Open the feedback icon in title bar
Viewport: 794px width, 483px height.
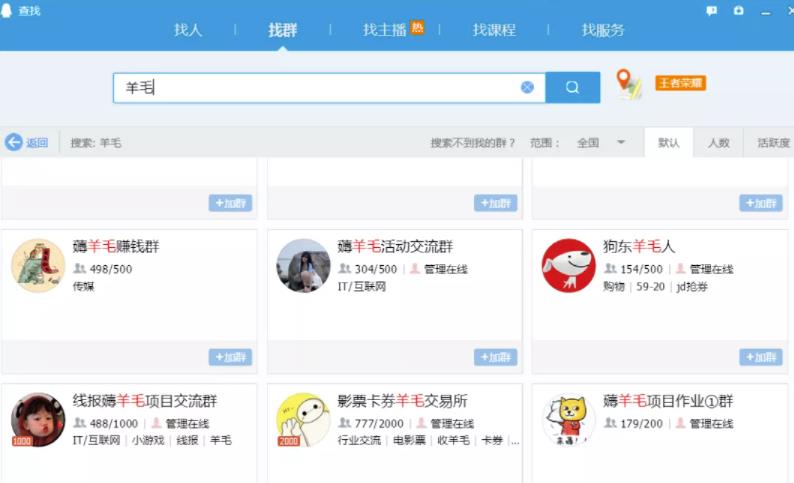[x=712, y=10]
